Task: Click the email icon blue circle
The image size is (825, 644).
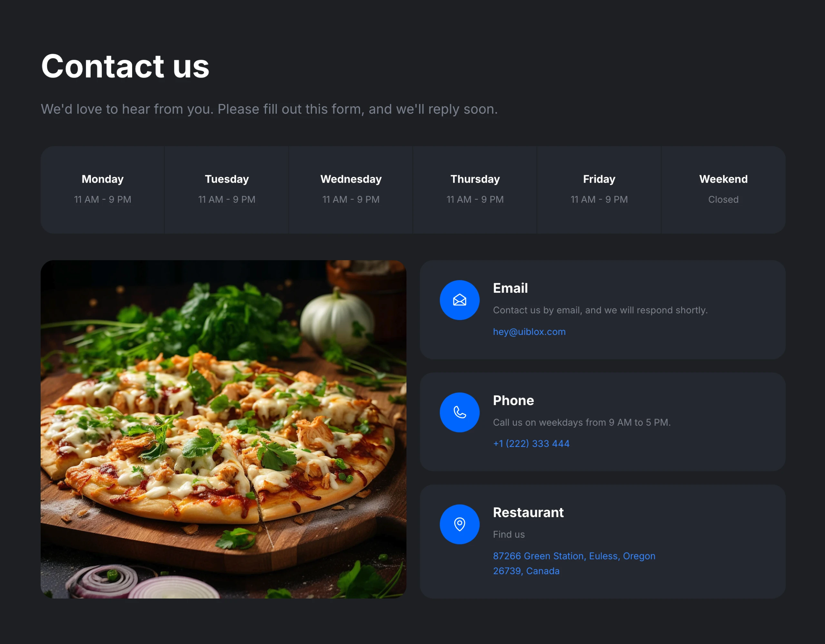Action: coord(459,300)
